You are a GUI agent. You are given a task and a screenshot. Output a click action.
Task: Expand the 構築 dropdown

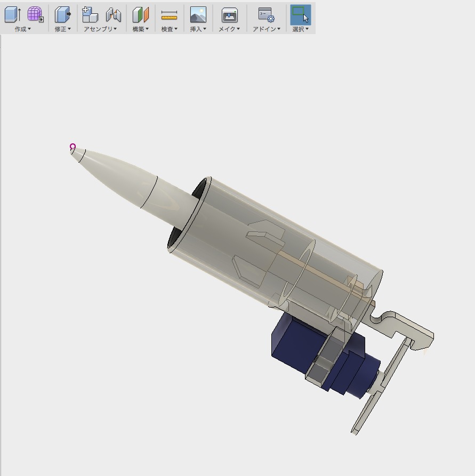click(x=141, y=29)
